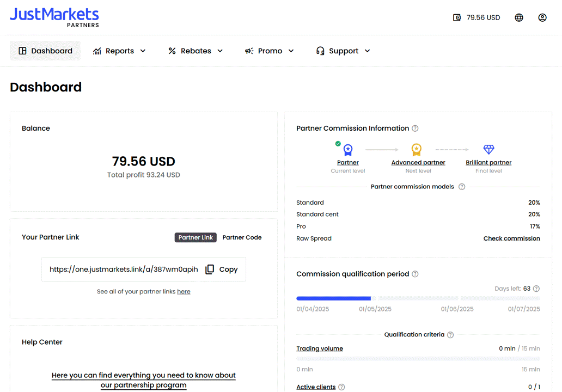This screenshot has height=392, width=562.
Task: Click the JustMarkets Partners logo
Action: pos(54,17)
